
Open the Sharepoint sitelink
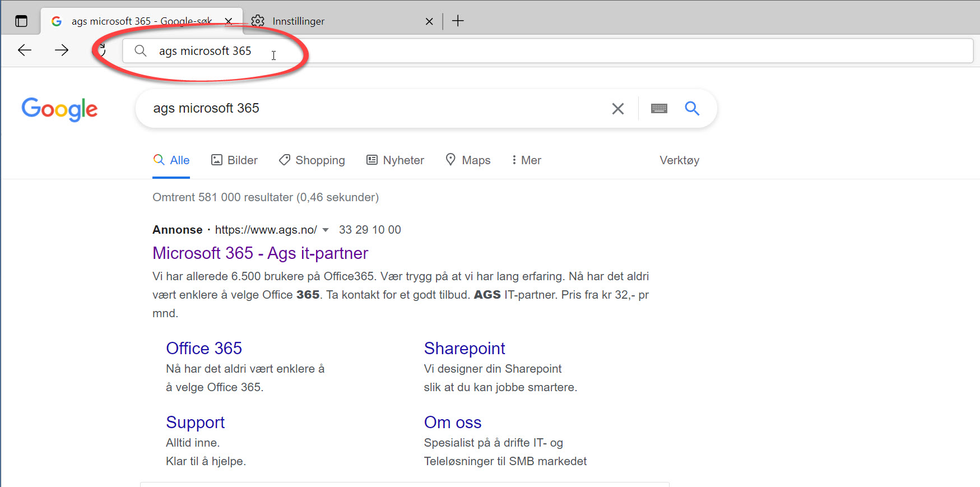pos(465,349)
